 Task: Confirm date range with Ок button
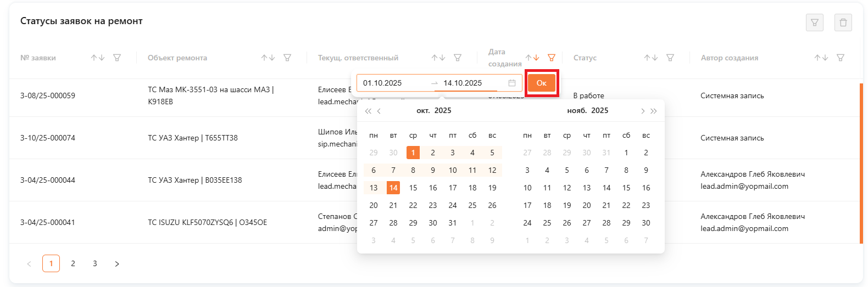541,83
